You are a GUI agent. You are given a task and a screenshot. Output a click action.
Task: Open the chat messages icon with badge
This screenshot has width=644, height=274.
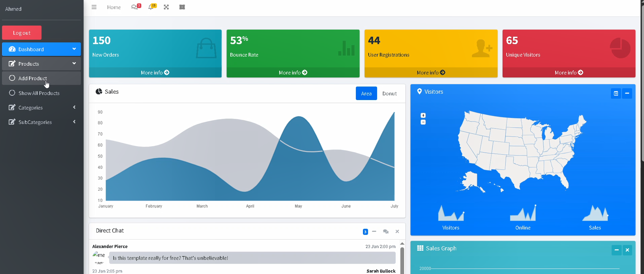(136, 7)
